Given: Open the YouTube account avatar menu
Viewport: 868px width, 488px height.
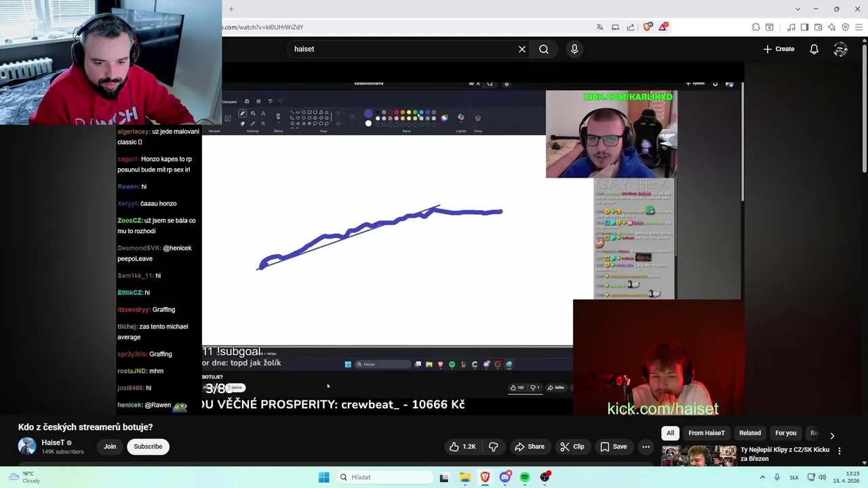Looking at the screenshot, I should pyautogui.click(x=841, y=49).
